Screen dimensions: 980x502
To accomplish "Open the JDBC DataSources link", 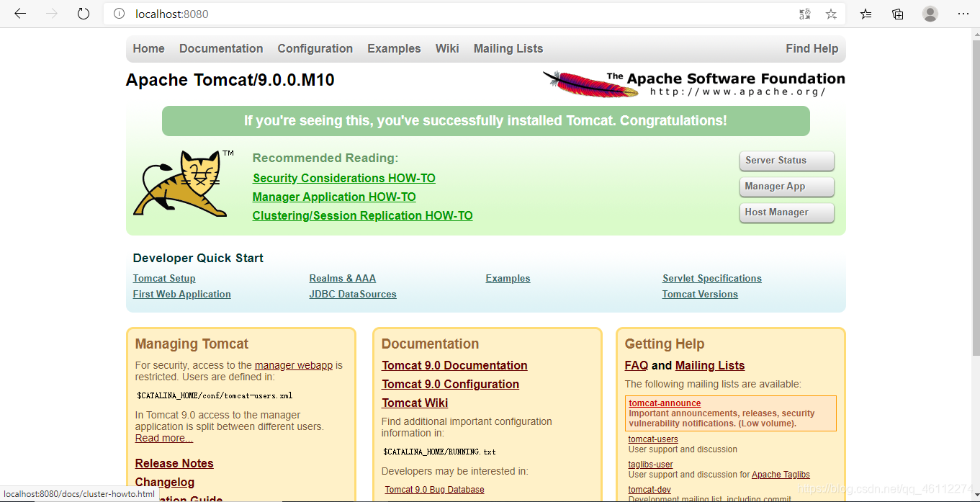I will (x=353, y=294).
